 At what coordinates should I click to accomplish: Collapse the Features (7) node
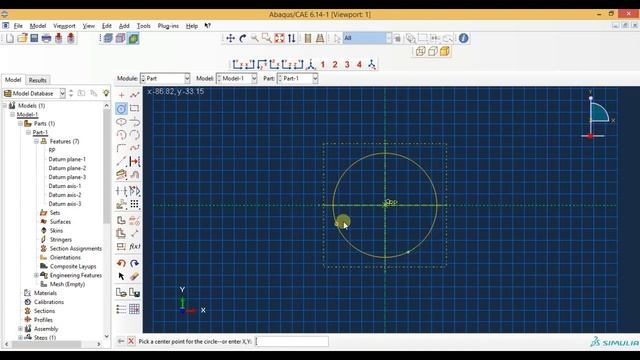tap(36, 141)
